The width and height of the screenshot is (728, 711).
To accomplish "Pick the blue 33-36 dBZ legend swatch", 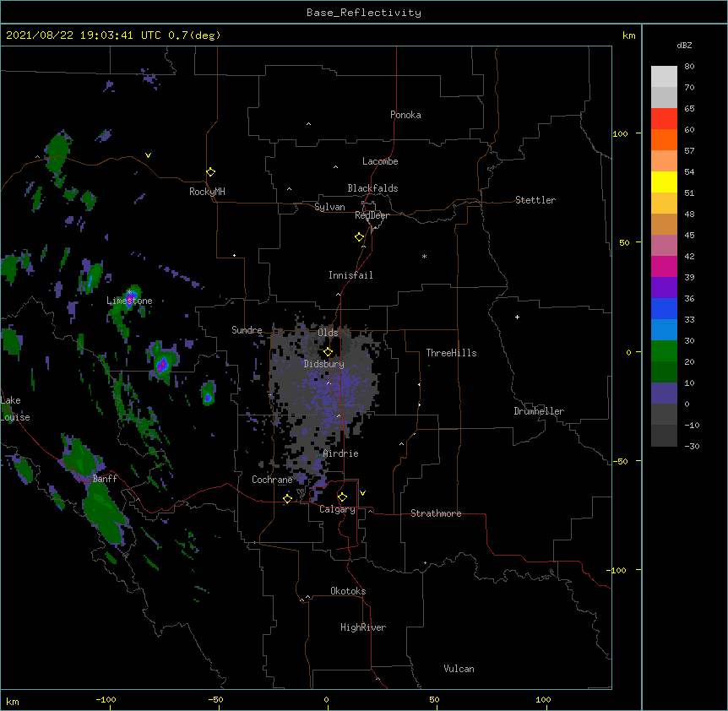I will pyautogui.click(x=664, y=308).
